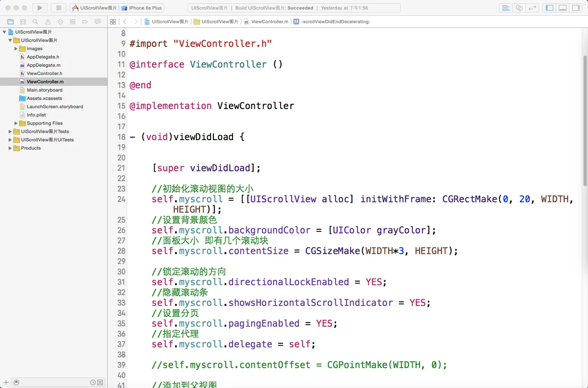Click the editor vertical scrollbar

[585, 120]
